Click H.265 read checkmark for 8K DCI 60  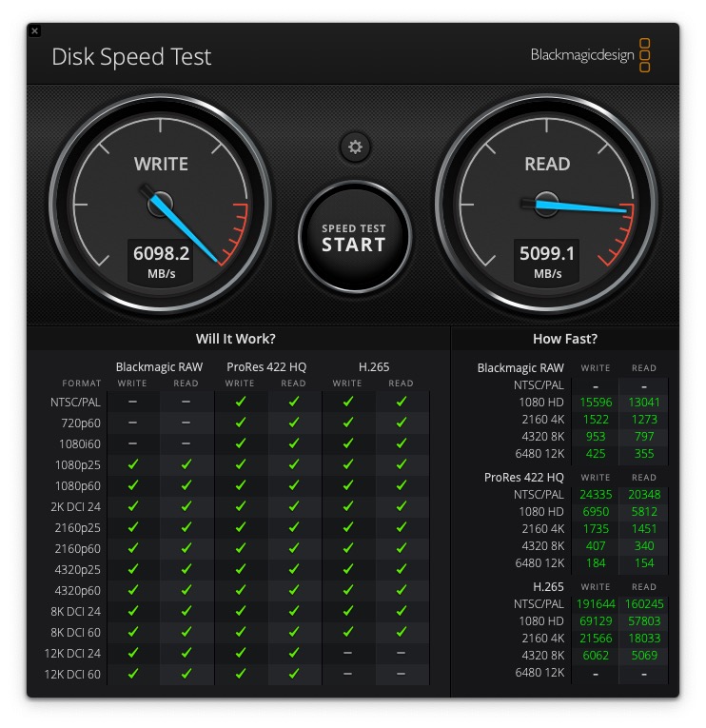click(402, 632)
